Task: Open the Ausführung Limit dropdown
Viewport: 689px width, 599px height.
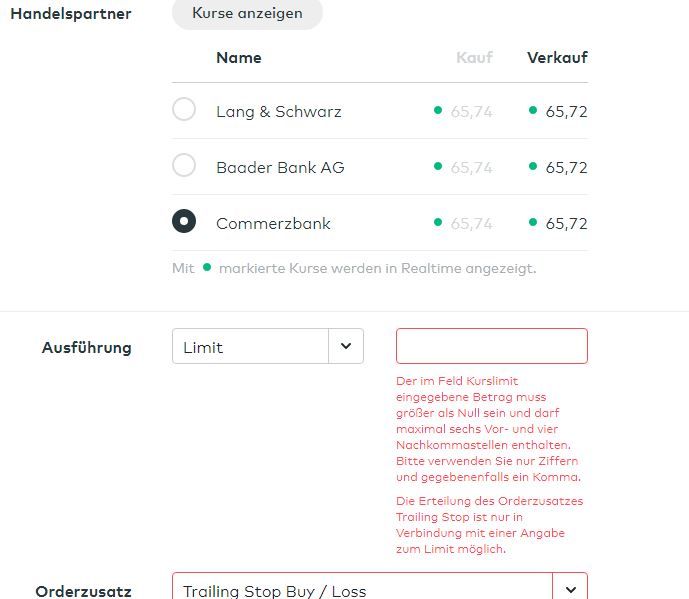Action: click(251, 347)
